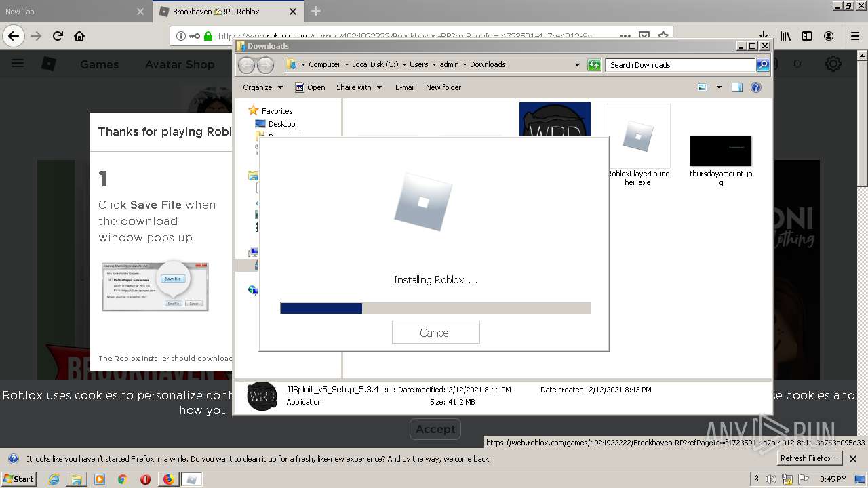This screenshot has width=868, height=488.
Task: Change view using the views icon
Action: (703, 87)
